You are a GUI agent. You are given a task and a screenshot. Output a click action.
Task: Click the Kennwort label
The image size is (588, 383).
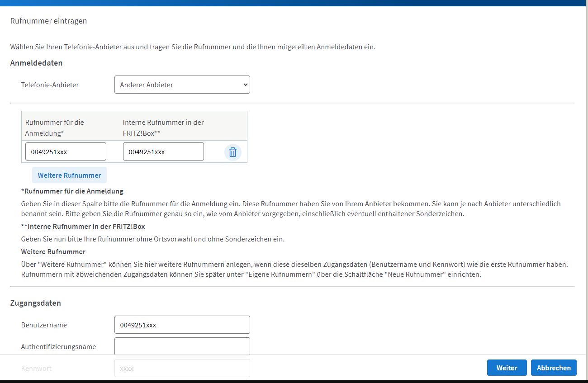pyautogui.click(x=36, y=368)
